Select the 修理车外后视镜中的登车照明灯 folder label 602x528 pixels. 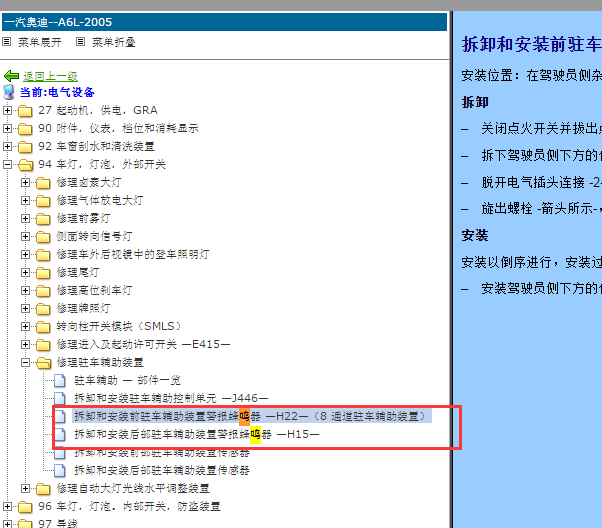point(133,255)
